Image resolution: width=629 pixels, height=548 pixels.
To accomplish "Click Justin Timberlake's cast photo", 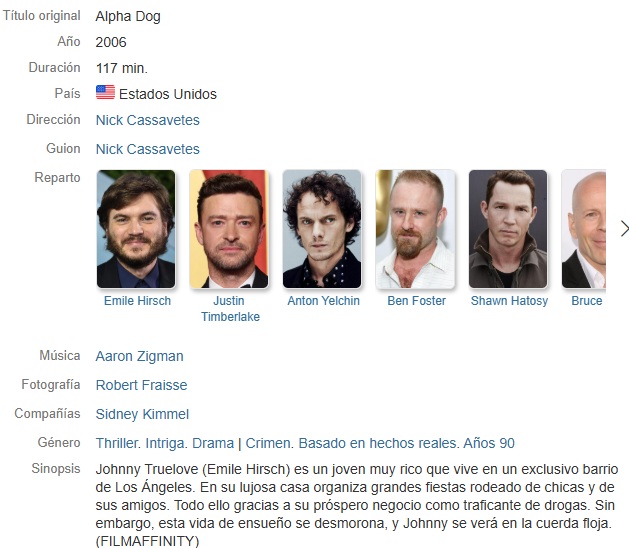I will (229, 229).
